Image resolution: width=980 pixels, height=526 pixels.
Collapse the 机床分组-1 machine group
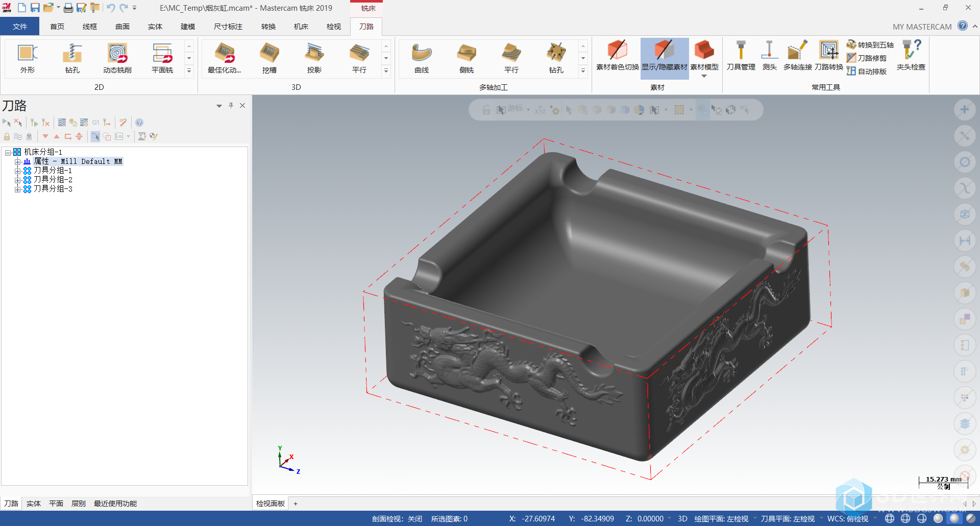point(8,152)
